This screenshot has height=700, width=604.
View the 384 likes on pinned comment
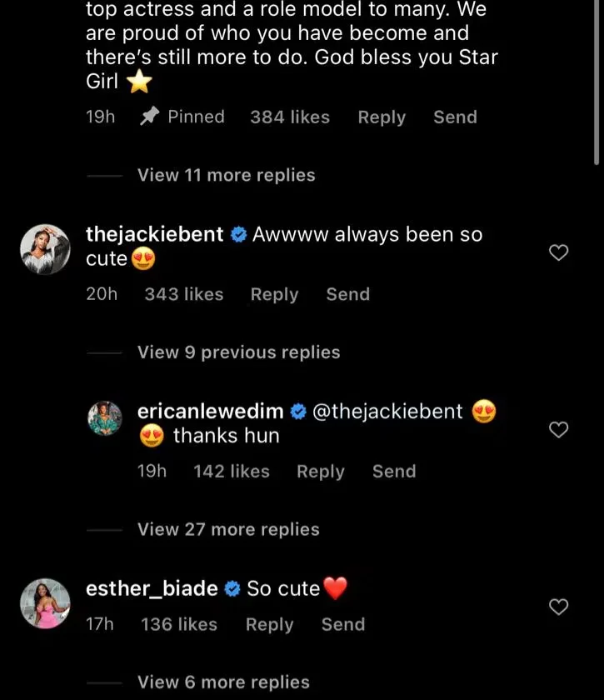point(290,117)
